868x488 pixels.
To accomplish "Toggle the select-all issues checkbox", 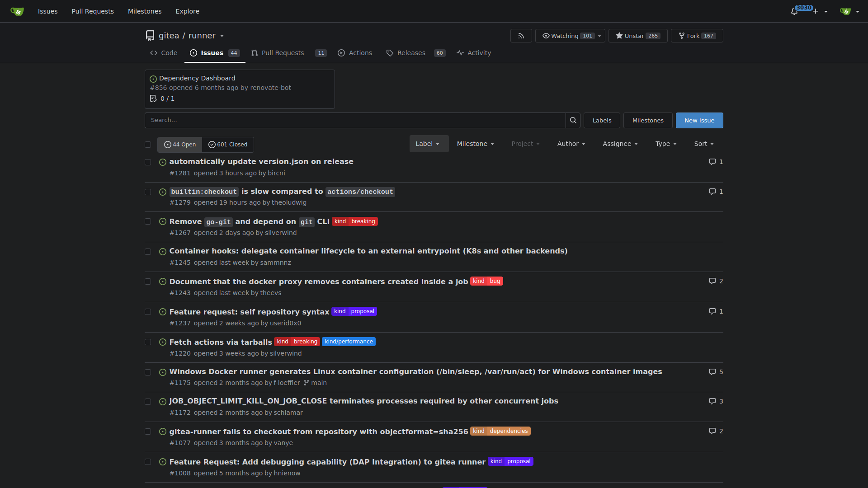I will 148,145.
